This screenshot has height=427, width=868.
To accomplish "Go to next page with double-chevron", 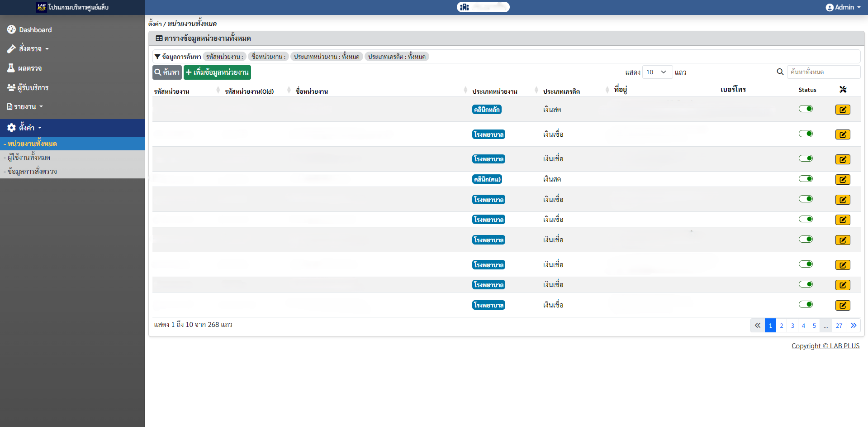I will pos(853,326).
